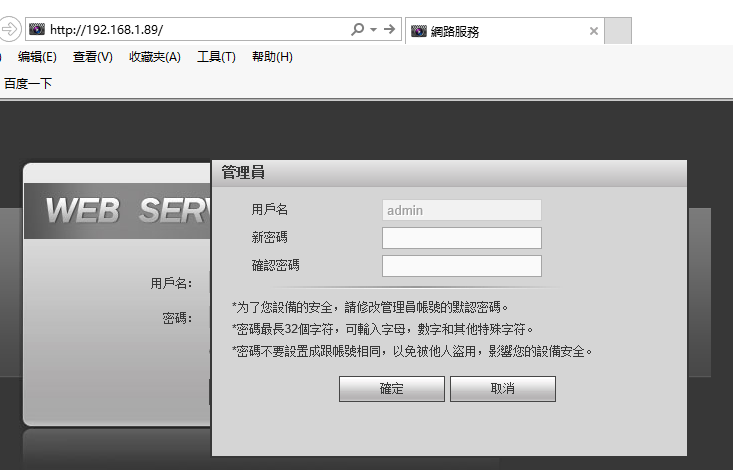Screen dimensions: 733x470
Task: Click the 百度一下 favorites link
Action: pos(28,84)
